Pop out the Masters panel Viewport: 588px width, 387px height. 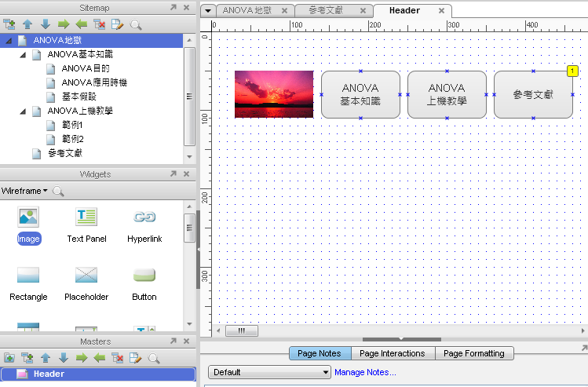click(173, 341)
